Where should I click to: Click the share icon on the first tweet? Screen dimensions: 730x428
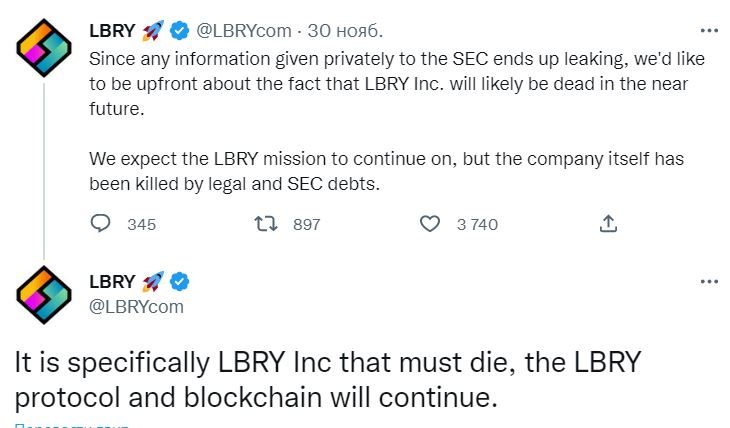[x=608, y=224]
